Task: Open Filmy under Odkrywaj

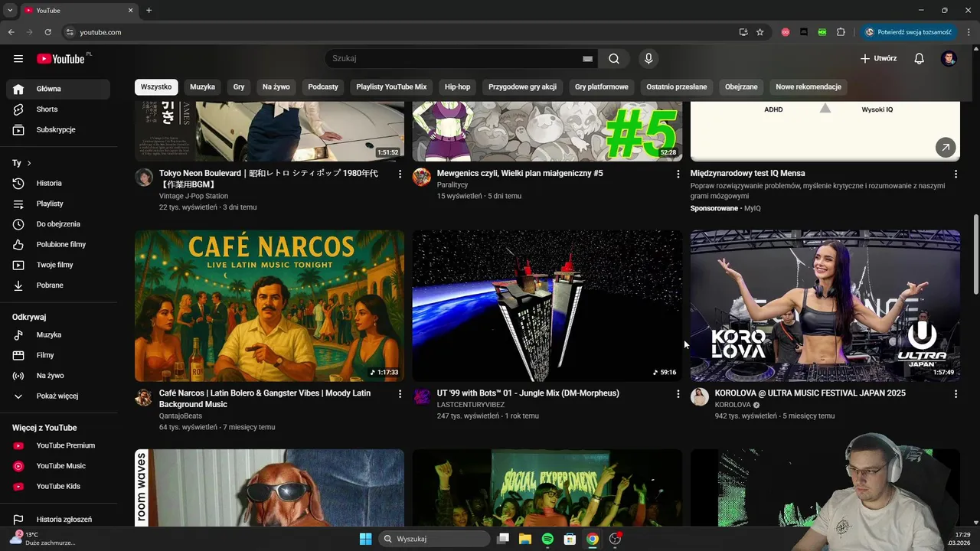Action: pos(58,356)
